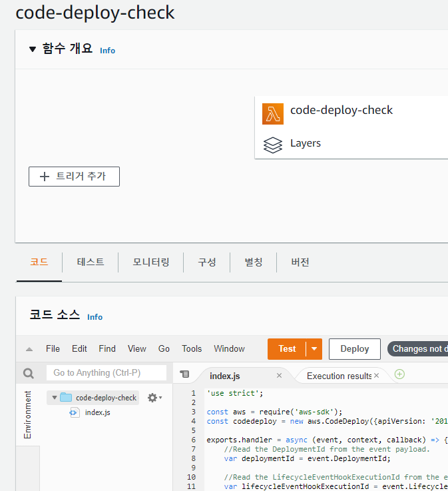Screen dimensions: 448x491
Task: Open the Tools menu
Action: (192, 348)
